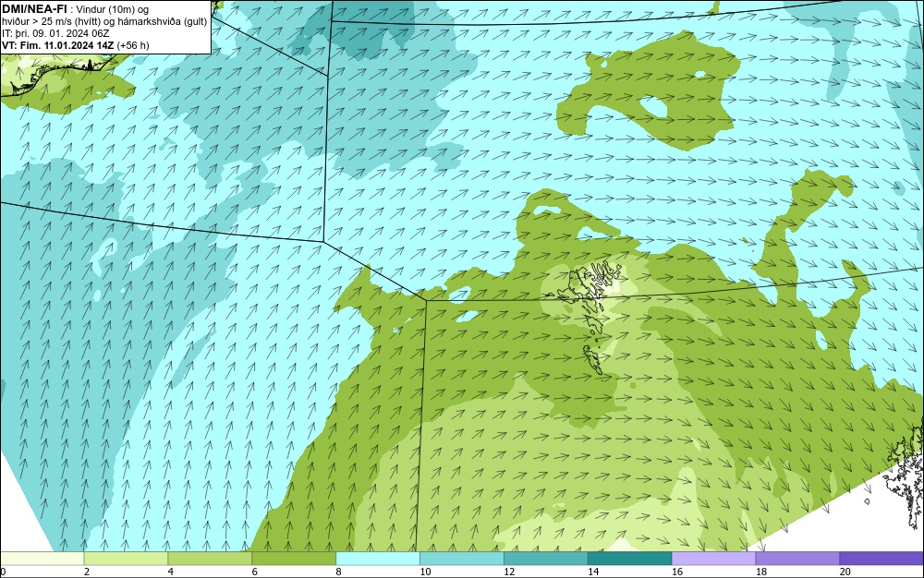Click the '20' tick label on color scale
Image resolution: width=924 pixels, height=578 pixels.
[845, 572]
